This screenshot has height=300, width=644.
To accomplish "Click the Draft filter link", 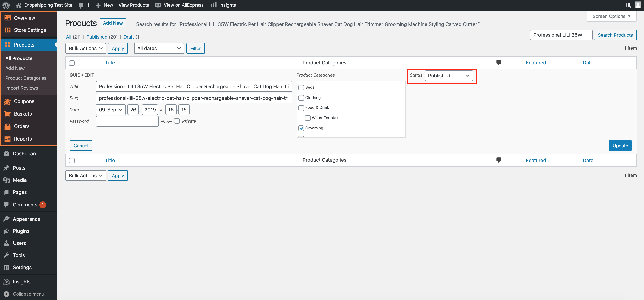I will pos(129,37).
